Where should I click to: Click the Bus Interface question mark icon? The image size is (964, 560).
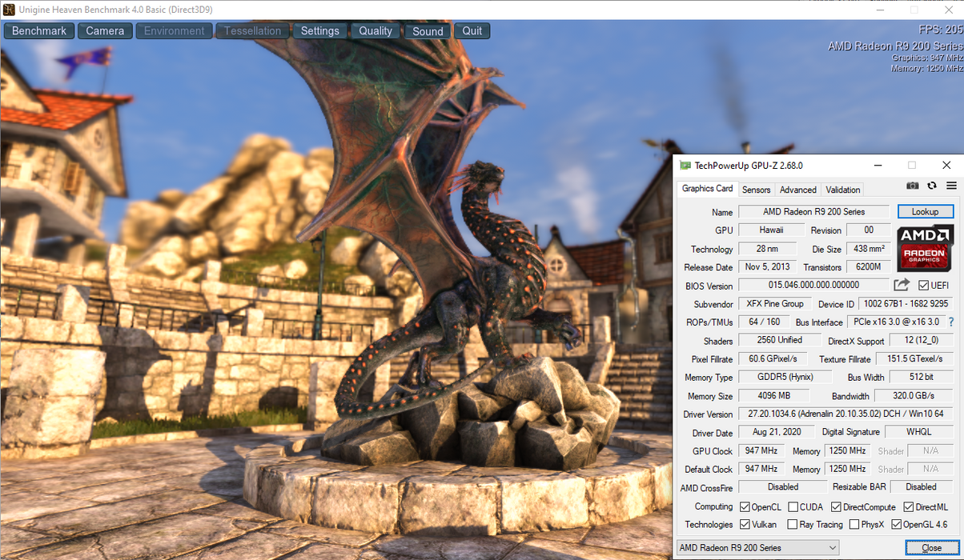tap(951, 322)
